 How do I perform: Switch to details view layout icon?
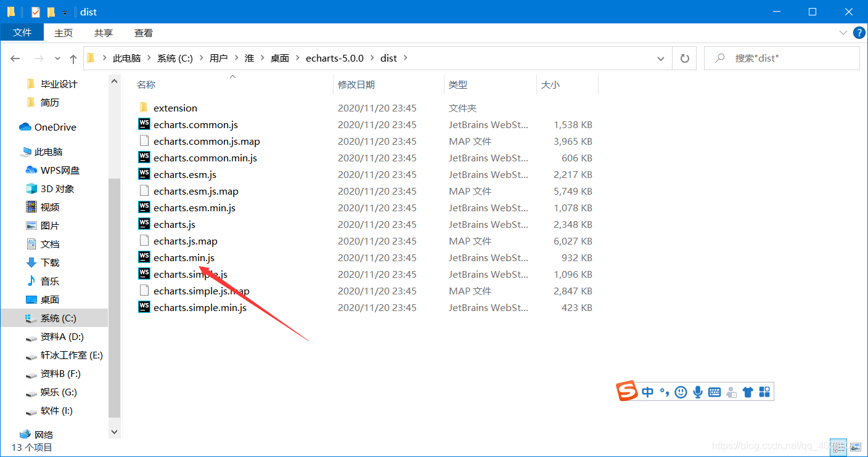pos(838,447)
